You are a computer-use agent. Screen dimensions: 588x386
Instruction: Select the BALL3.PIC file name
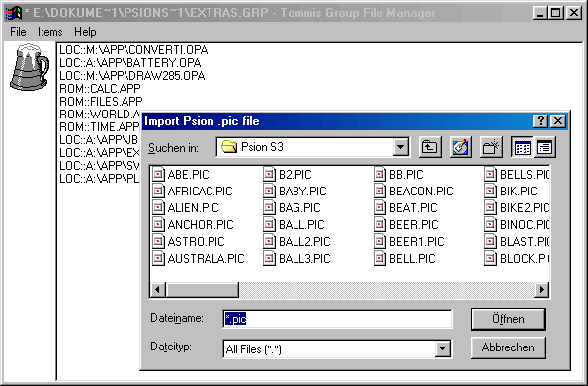[x=304, y=259]
